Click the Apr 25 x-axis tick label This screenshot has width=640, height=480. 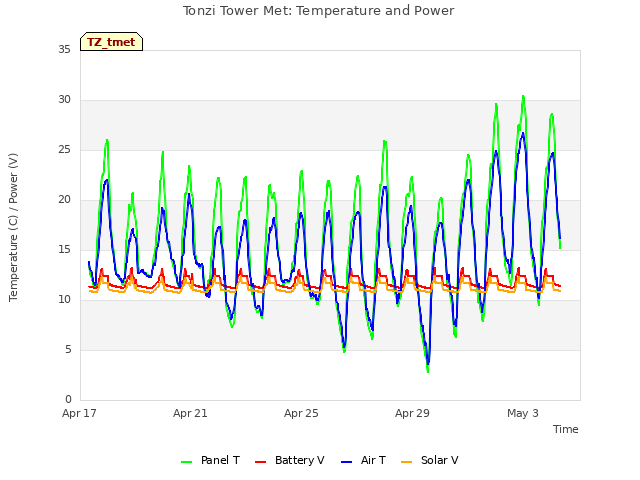tap(301, 413)
